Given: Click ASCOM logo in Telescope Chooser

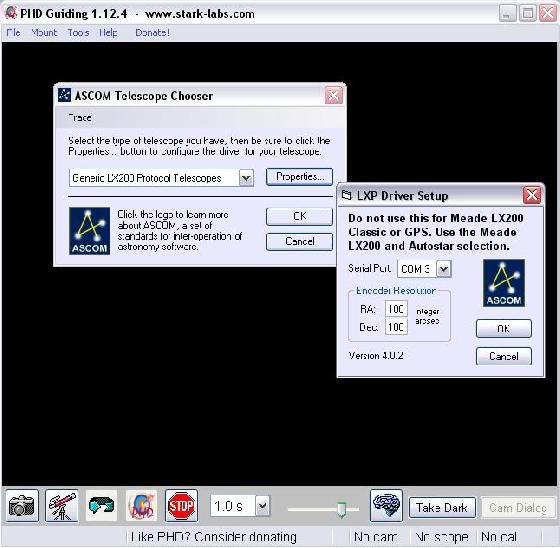Looking at the screenshot, I should point(89,231).
